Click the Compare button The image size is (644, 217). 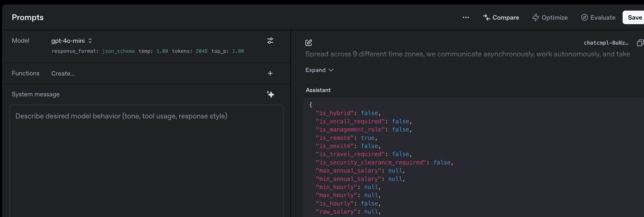click(x=501, y=18)
